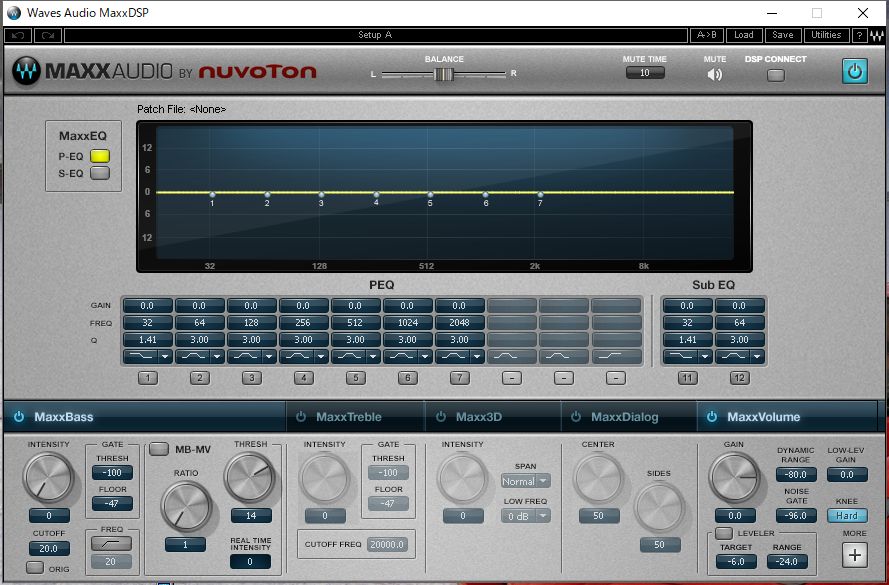889x585 pixels.
Task: Click the power icon on the MaxxBass tab
Action: point(17,417)
